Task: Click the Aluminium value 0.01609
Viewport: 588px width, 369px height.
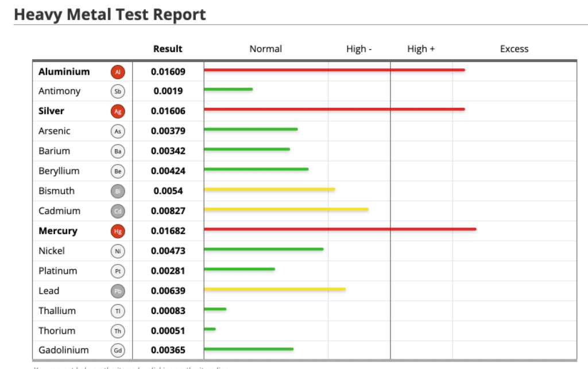Action: (168, 72)
